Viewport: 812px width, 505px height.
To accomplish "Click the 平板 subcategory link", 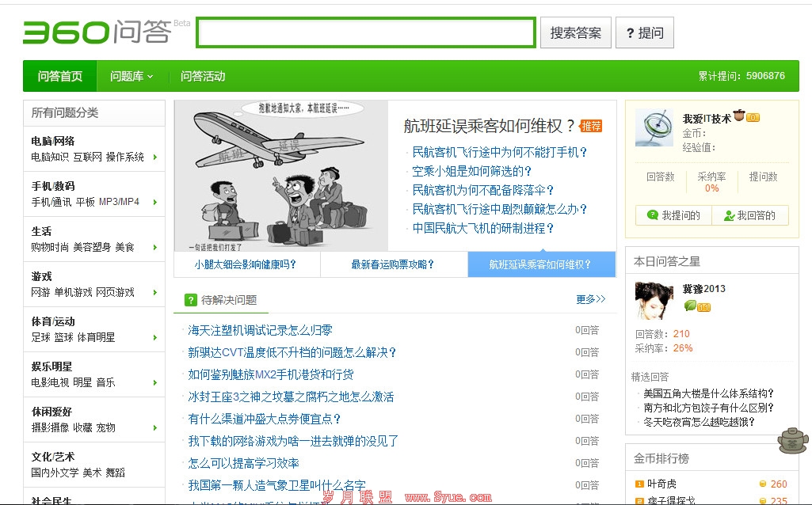I will point(85,202).
